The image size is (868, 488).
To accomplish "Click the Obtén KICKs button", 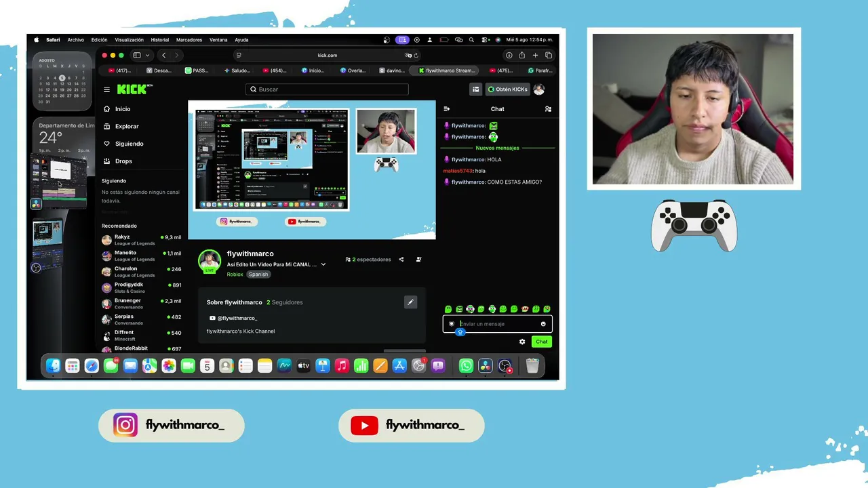I will pyautogui.click(x=508, y=89).
